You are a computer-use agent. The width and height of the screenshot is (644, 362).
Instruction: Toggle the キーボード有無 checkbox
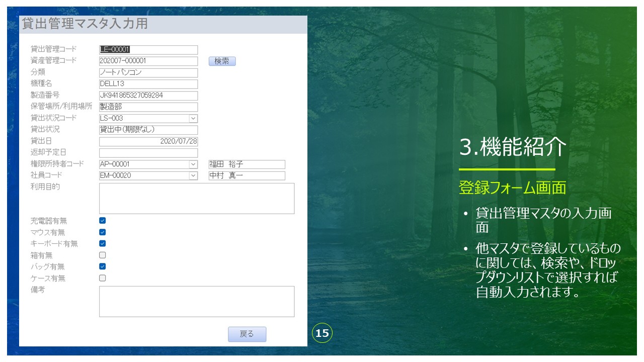pyautogui.click(x=103, y=243)
